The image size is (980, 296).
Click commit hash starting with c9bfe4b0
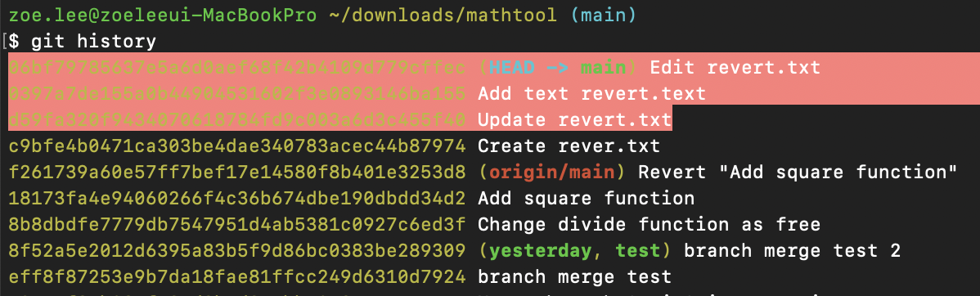click(x=237, y=146)
